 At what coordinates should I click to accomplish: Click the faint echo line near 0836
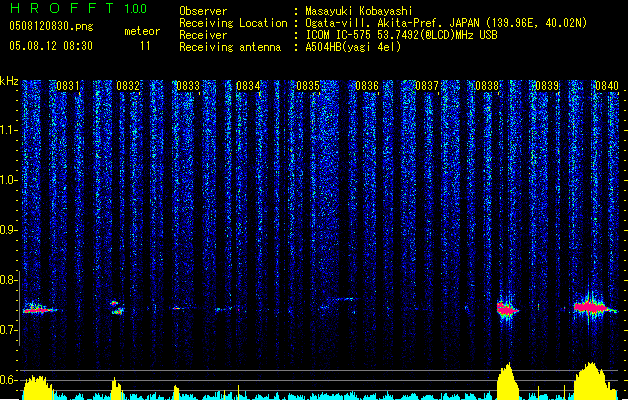(342, 299)
